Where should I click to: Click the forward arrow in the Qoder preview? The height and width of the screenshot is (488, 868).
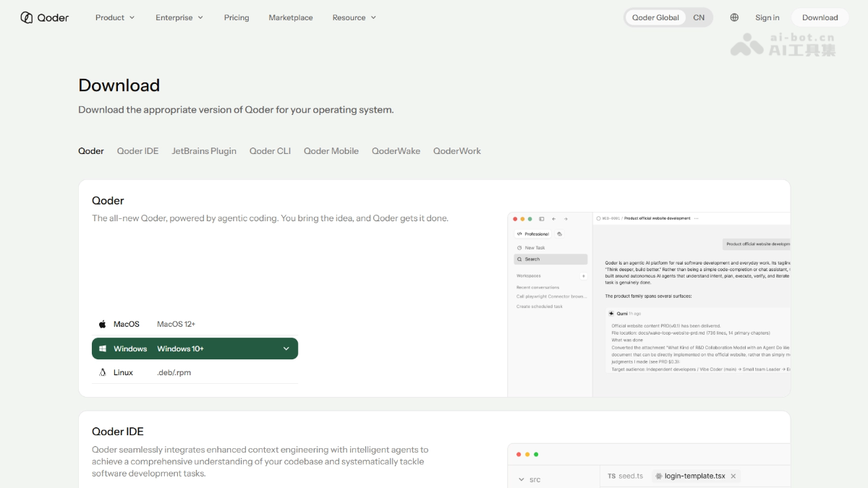point(566,218)
